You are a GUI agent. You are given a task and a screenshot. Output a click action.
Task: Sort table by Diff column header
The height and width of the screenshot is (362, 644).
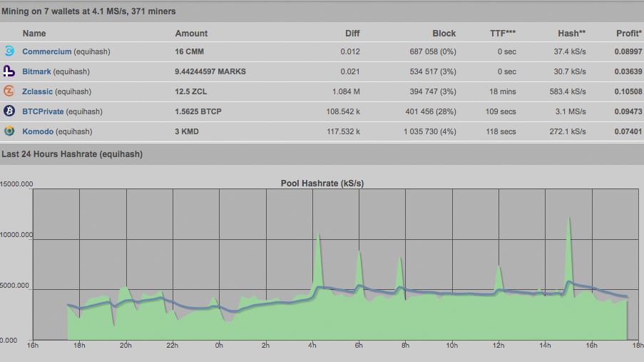click(x=352, y=33)
